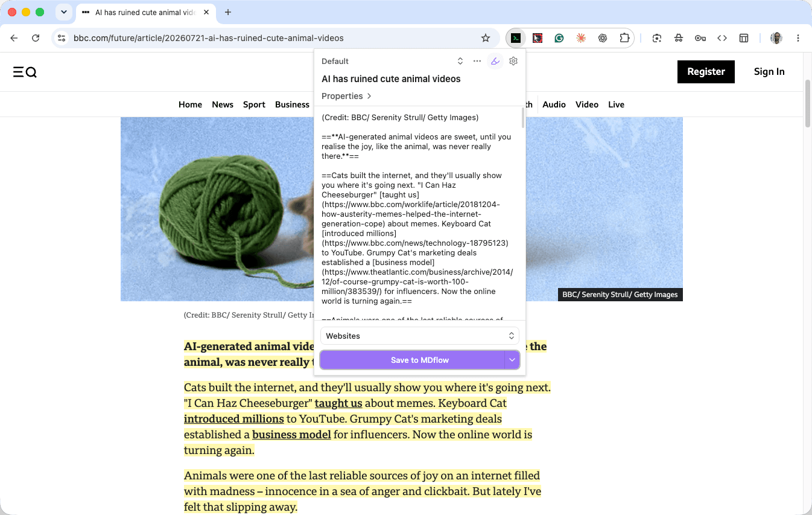812x515 pixels.
Task: Open the Extensions puzzle-piece menu
Action: pos(624,38)
